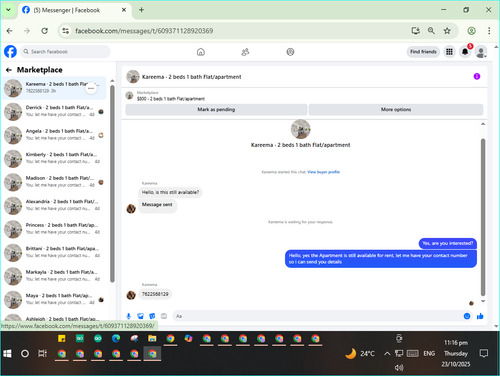
Task: Reload the page with refresh icon
Action: tap(44, 31)
